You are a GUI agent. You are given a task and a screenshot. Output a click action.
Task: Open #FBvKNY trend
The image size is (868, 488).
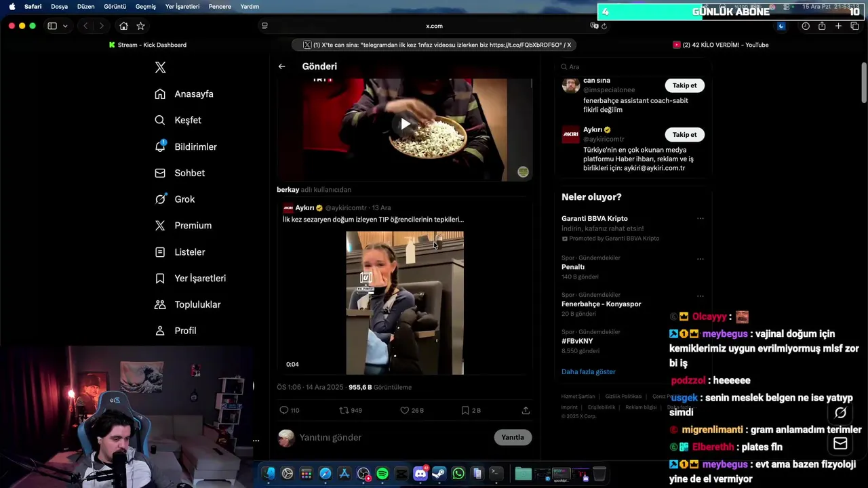point(577,341)
